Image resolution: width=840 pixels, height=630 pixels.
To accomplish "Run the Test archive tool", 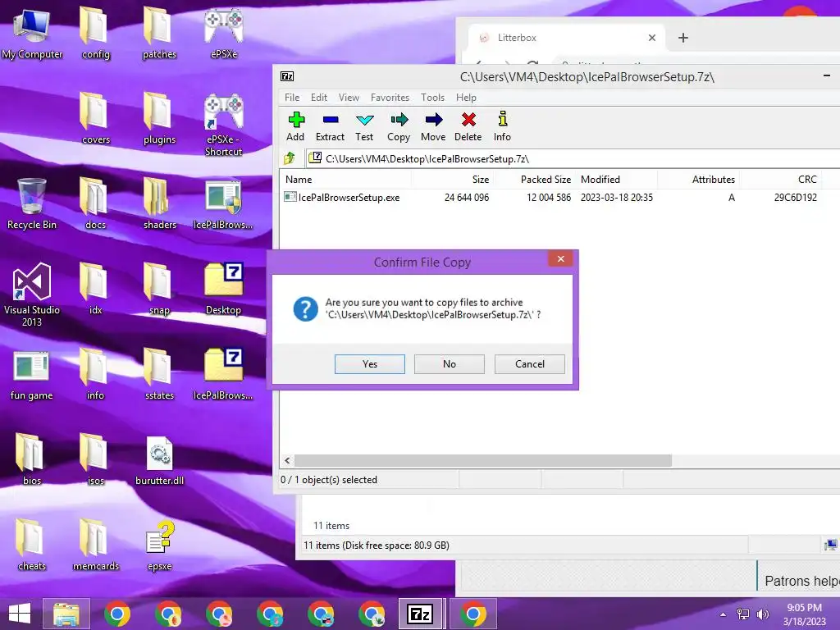I will (x=364, y=126).
